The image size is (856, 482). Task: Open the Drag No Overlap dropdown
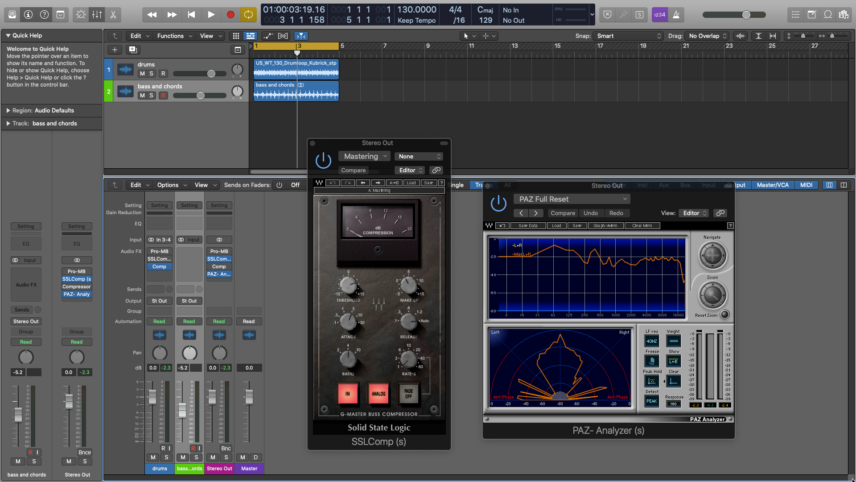tap(708, 36)
